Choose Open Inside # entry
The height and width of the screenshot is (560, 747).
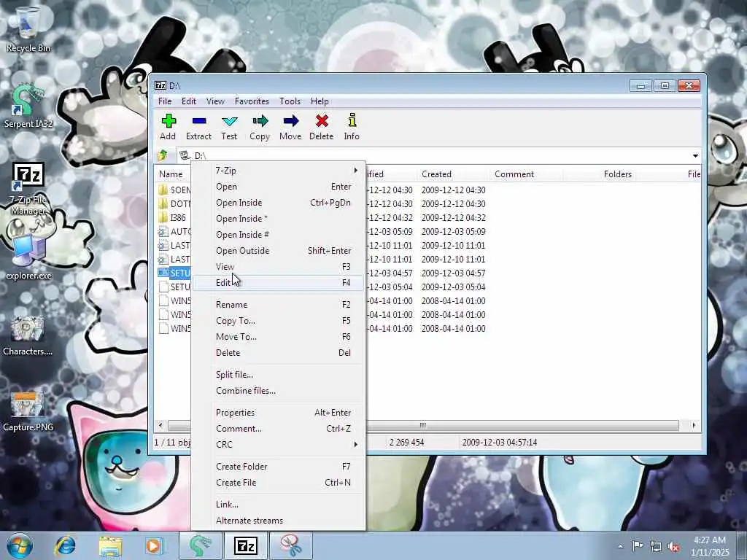278,234
